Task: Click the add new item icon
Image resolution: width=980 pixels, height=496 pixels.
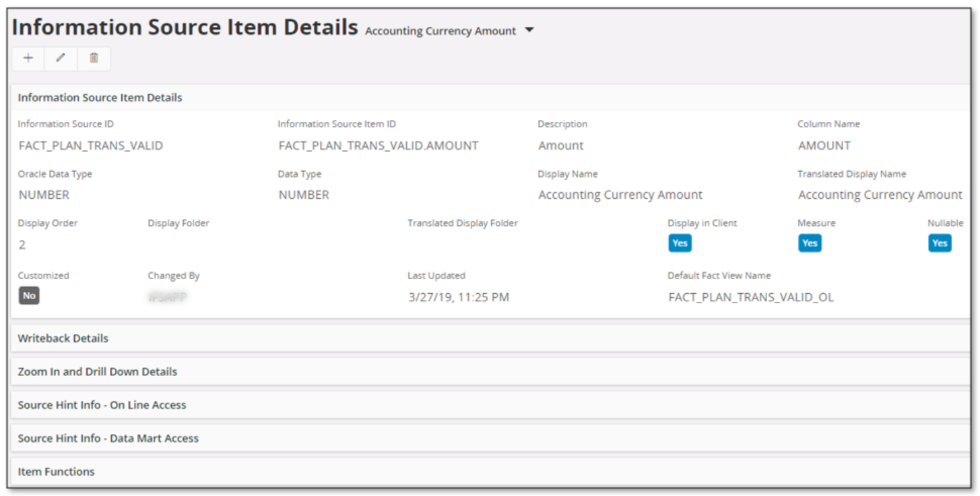Action: point(28,58)
